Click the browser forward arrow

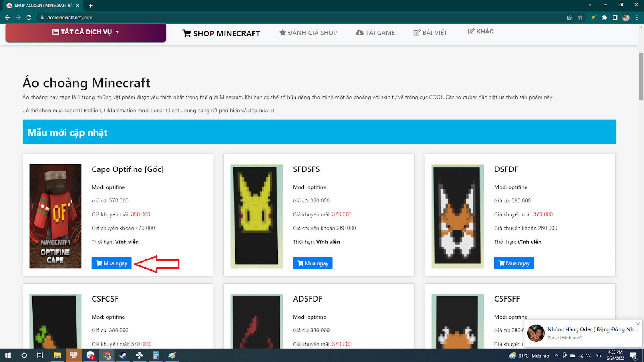coord(18,17)
